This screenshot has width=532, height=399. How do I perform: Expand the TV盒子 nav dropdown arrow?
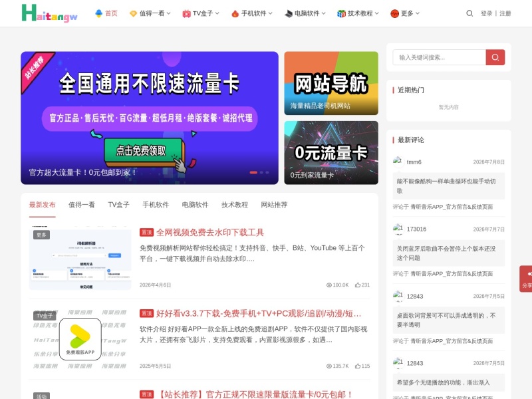[217, 13]
